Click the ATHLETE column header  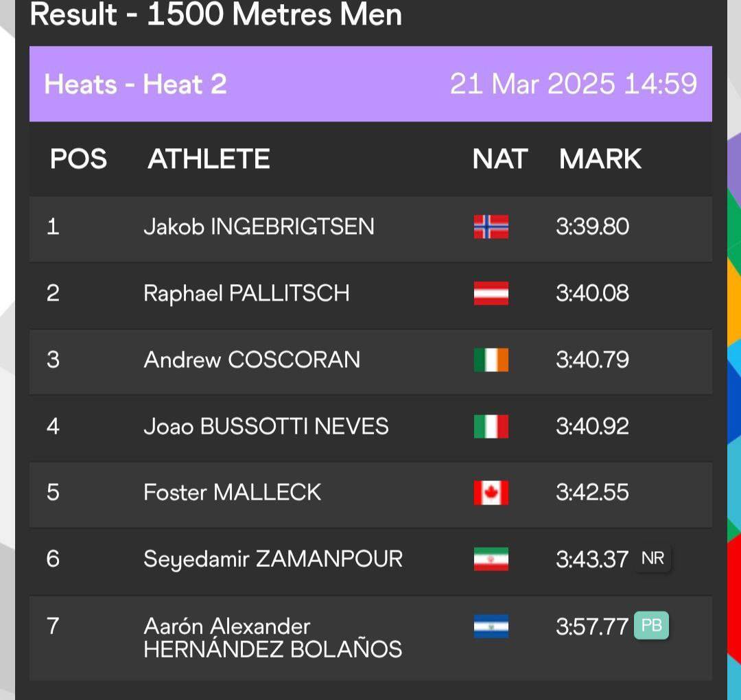click(209, 159)
